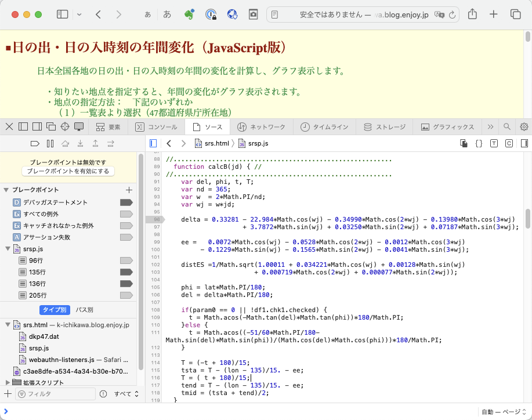
Task: Step to next statement arrow
Action: coord(111,143)
